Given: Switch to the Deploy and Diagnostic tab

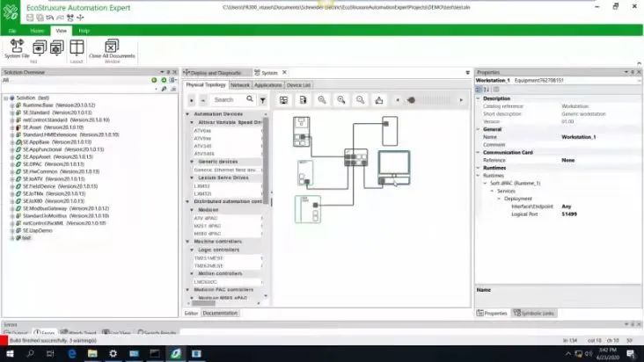Looking at the screenshot, I should coord(216,73).
